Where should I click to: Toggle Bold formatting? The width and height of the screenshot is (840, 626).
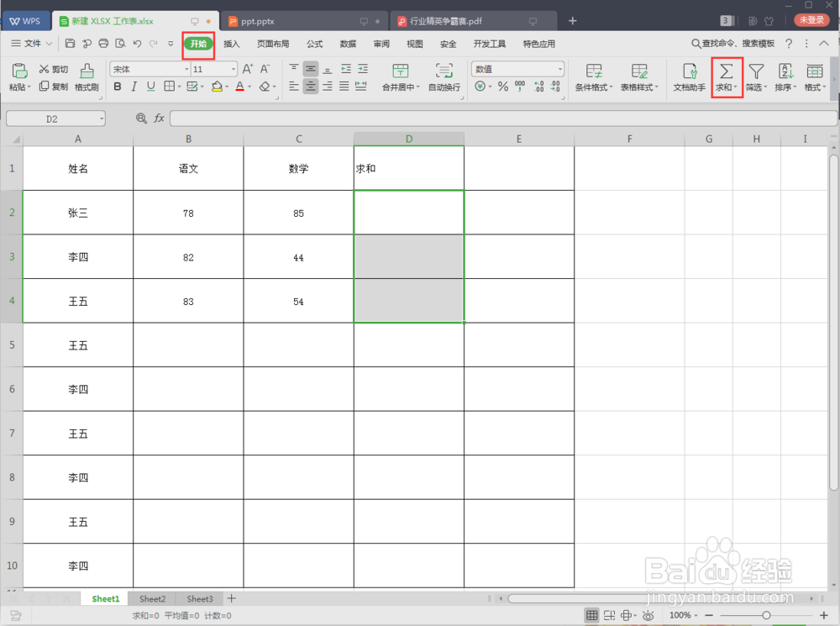coord(118,87)
